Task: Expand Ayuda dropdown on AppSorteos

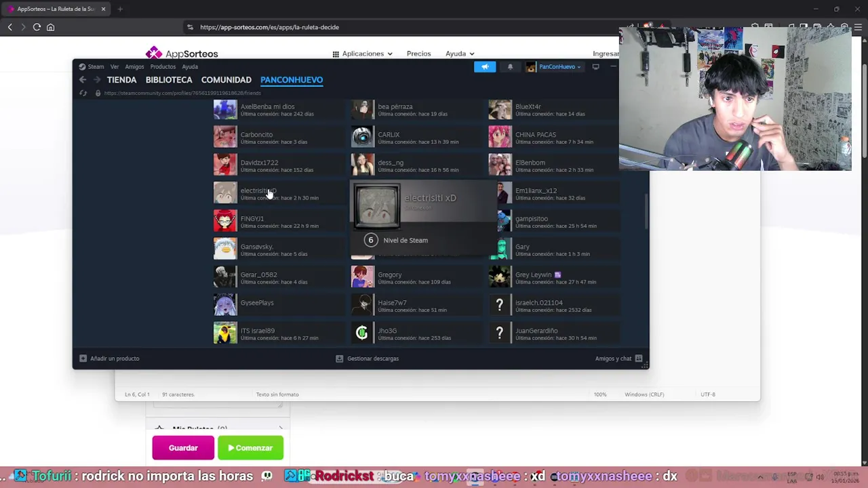Action: [x=460, y=54]
